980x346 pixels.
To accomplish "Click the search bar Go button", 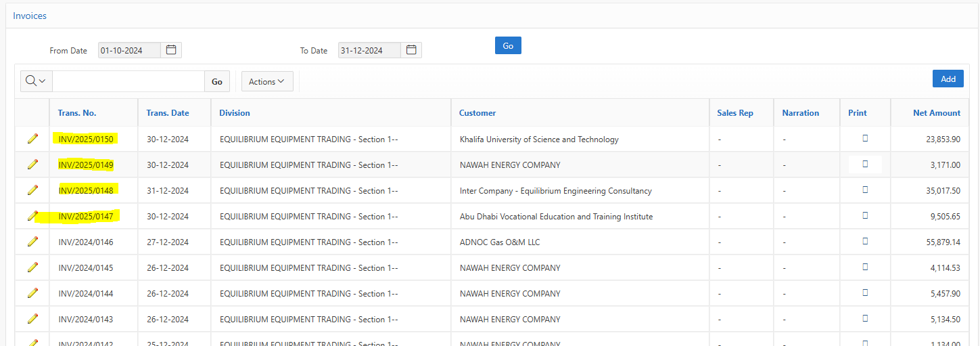I will (217, 81).
